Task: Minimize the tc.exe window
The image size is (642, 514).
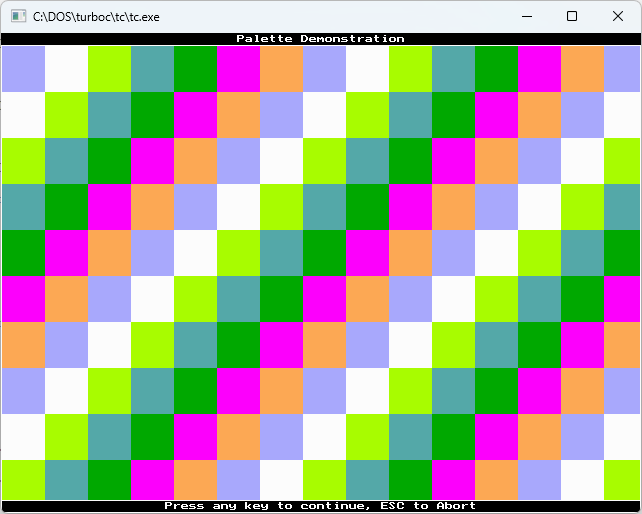Action: pyautogui.click(x=527, y=16)
